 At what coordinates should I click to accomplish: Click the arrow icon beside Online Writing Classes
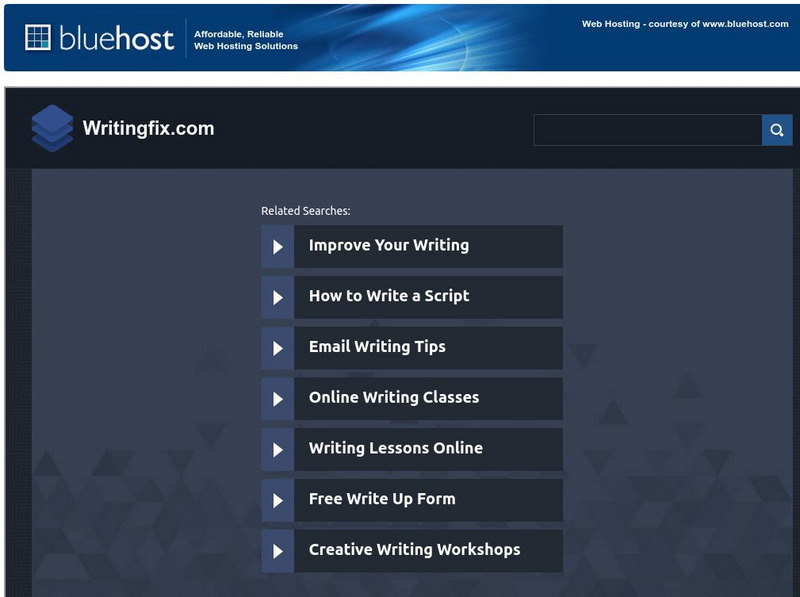click(277, 398)
